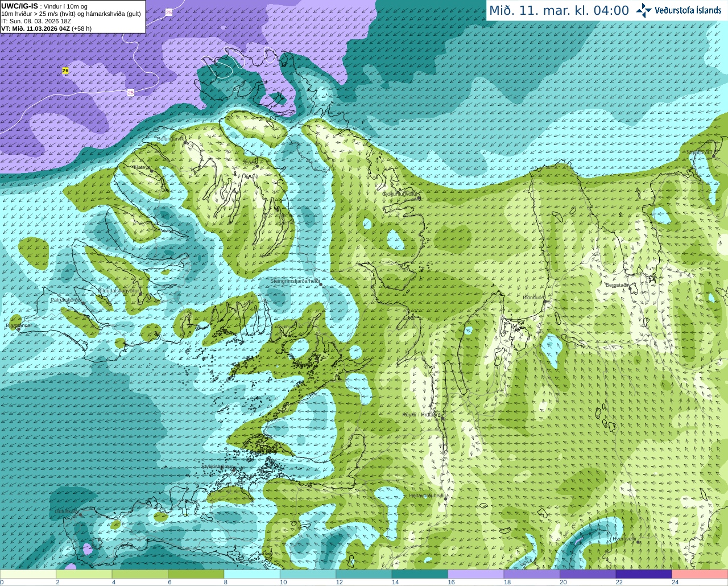Select the Æðey station label

click(x=250, y=163)
